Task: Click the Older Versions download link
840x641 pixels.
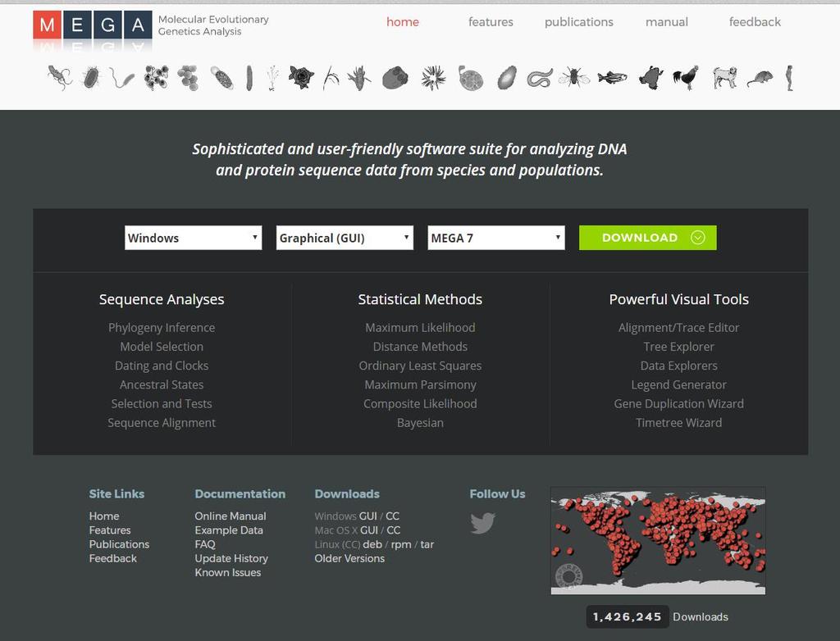Action: [349, 558]
